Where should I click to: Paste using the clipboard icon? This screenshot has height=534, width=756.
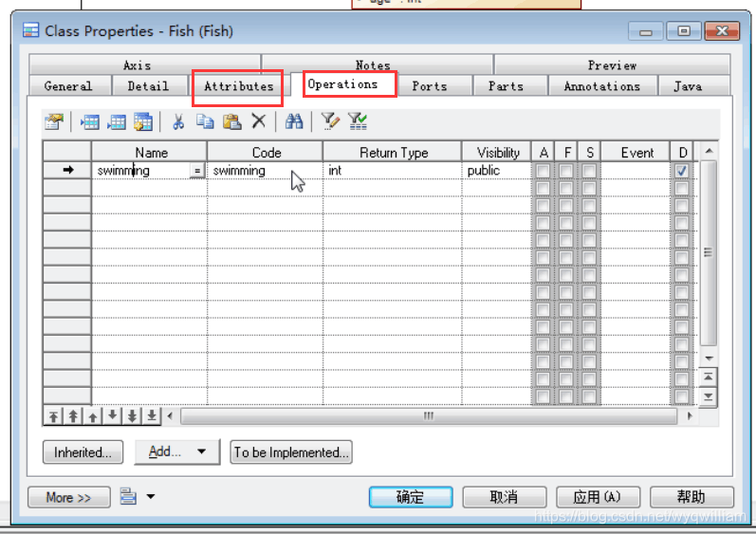pos(231,121)
